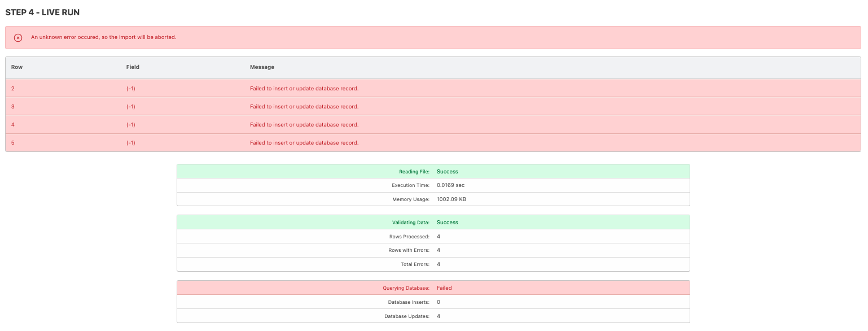Click the Execution Time value 0.0169 sec
The image size is (868, 331).
[450, 185]
